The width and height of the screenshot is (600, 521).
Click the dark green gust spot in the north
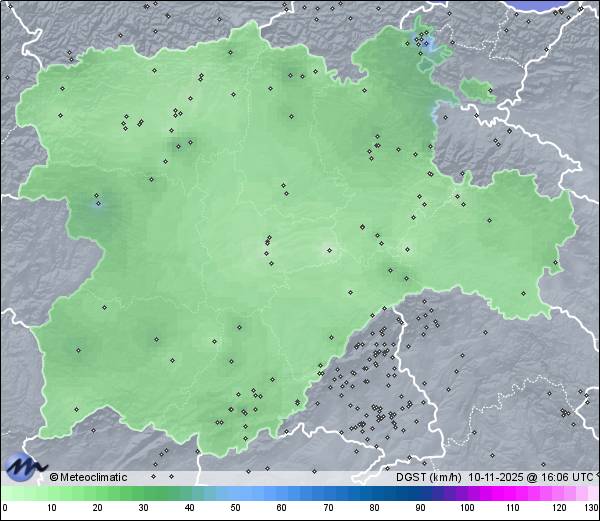point(292,73)
